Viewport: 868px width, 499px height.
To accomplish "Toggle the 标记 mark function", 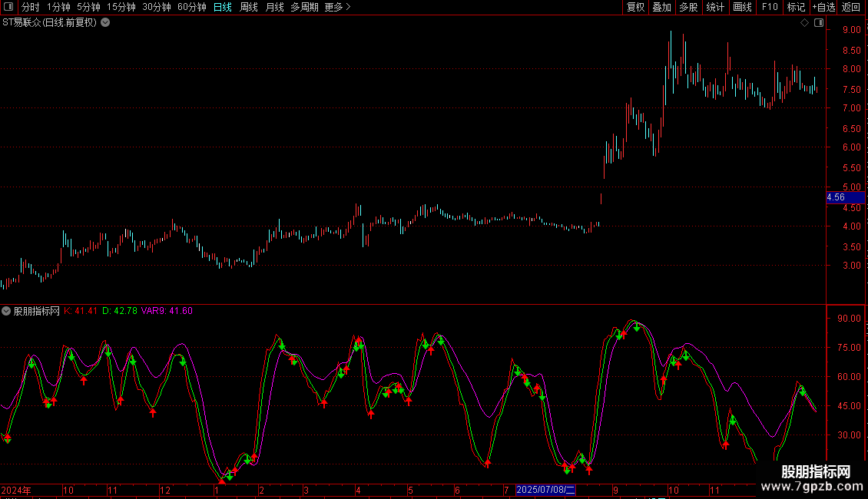I will click(796, 7).
